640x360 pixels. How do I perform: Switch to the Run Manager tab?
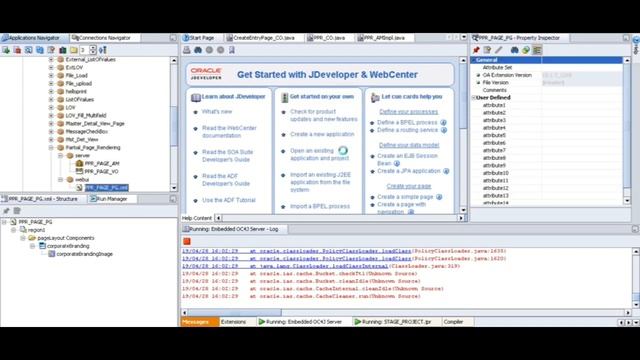pos(111,199)
